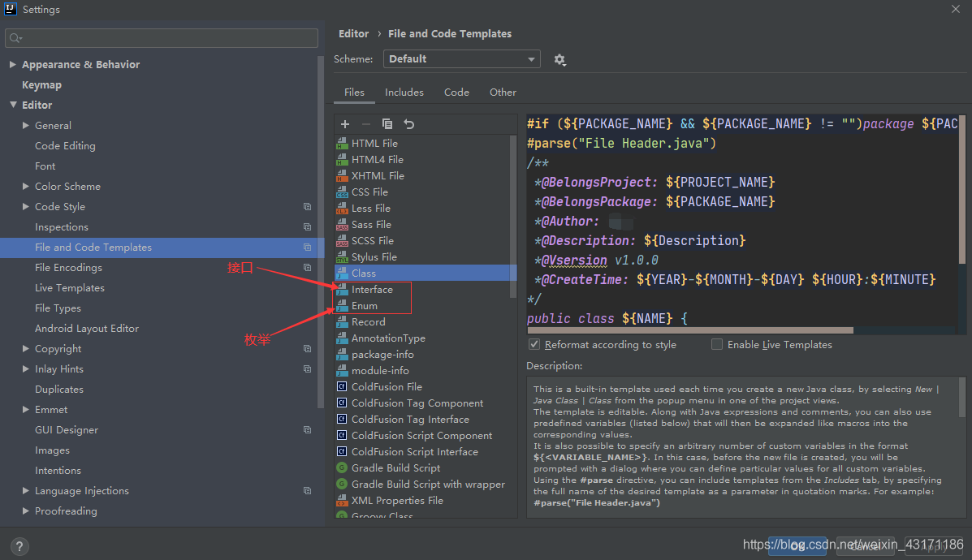Open Live Templates settings page
This screenshot has height=560, width=972.
[70, 288]
